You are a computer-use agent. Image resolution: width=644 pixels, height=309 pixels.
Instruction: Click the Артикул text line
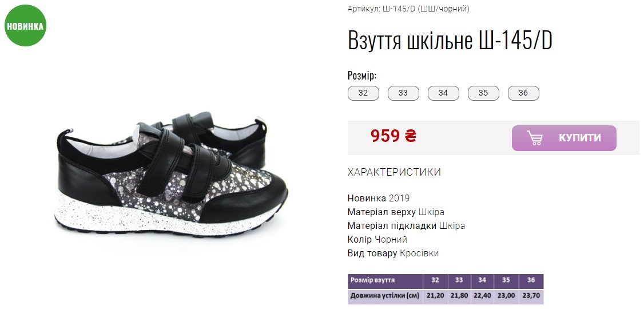(x=408, y=9)
